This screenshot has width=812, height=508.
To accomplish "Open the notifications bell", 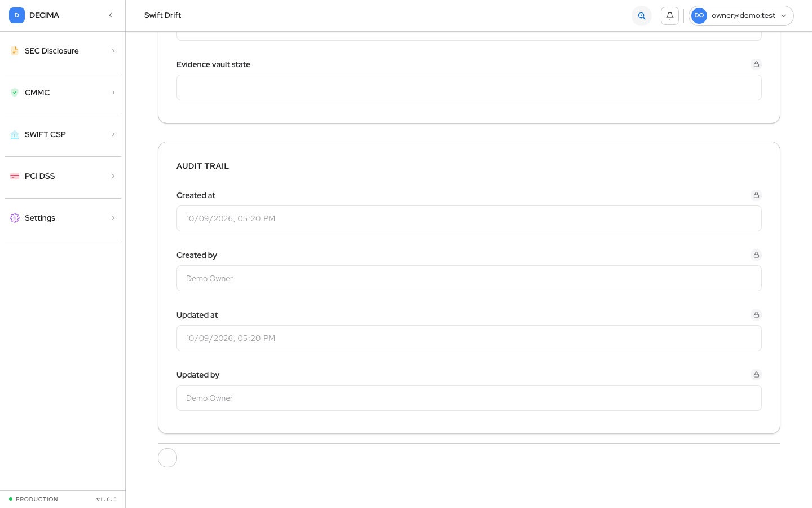I will 670,16.
